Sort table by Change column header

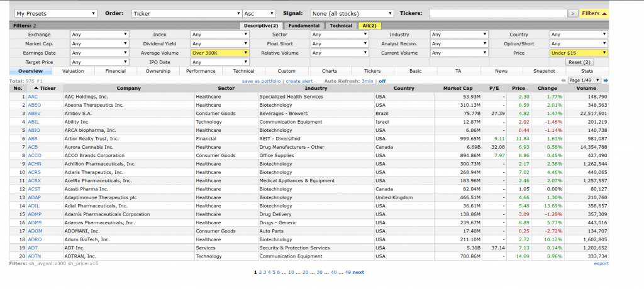pyautogui.click(x=548, y=88)
